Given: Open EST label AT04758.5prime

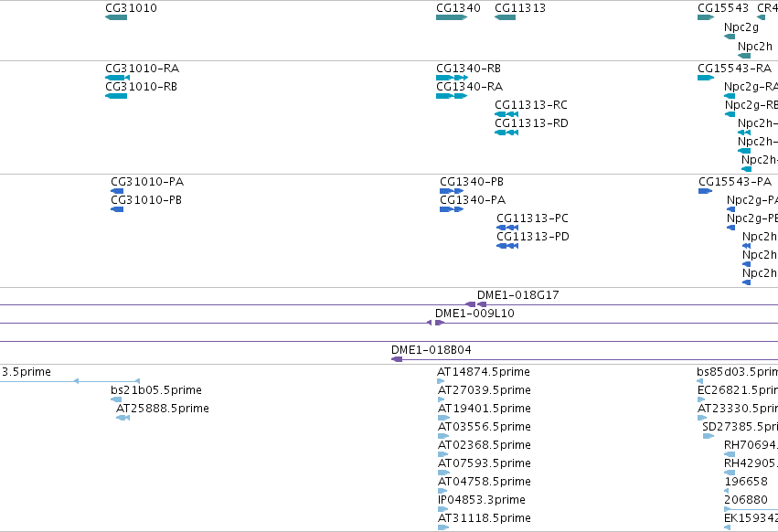Looking at the screenshot, I should [x=485, y=482].
